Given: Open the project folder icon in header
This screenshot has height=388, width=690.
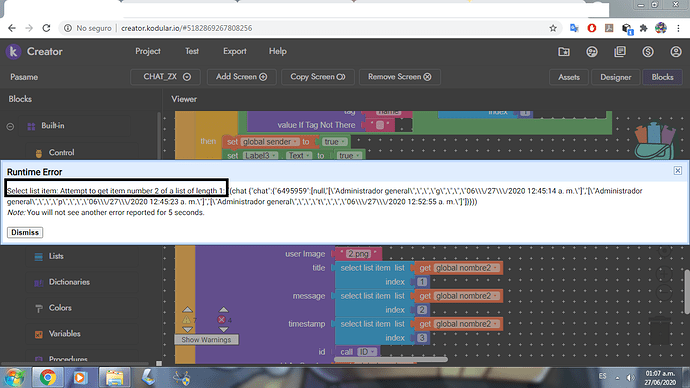Looking at the screenshot, I should [x=564, y=51].
